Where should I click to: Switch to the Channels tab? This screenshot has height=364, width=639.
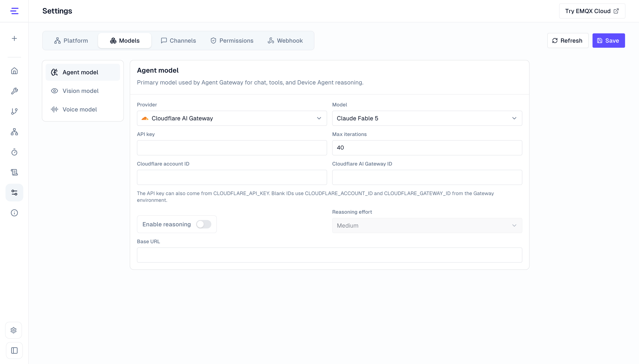click(178, 41)
